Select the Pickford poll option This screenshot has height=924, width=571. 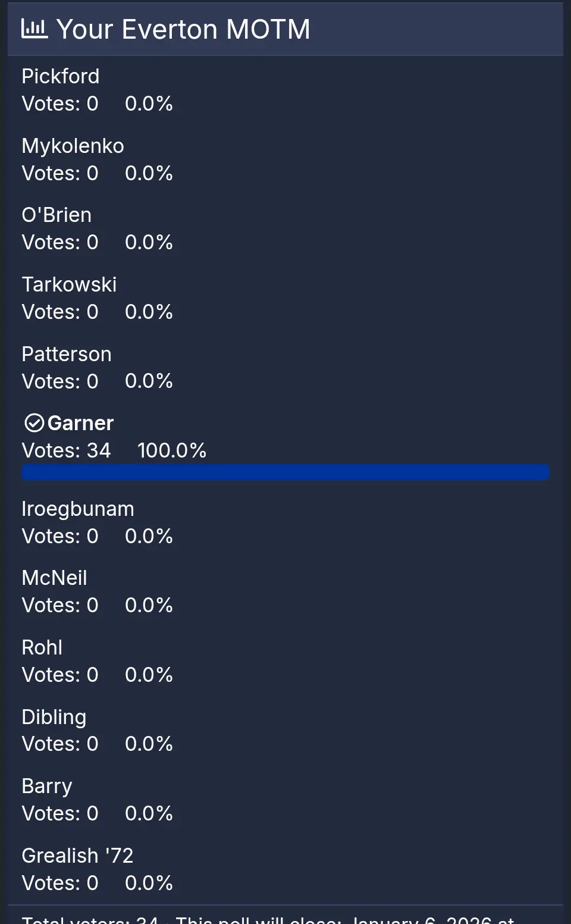coord(61,77)
